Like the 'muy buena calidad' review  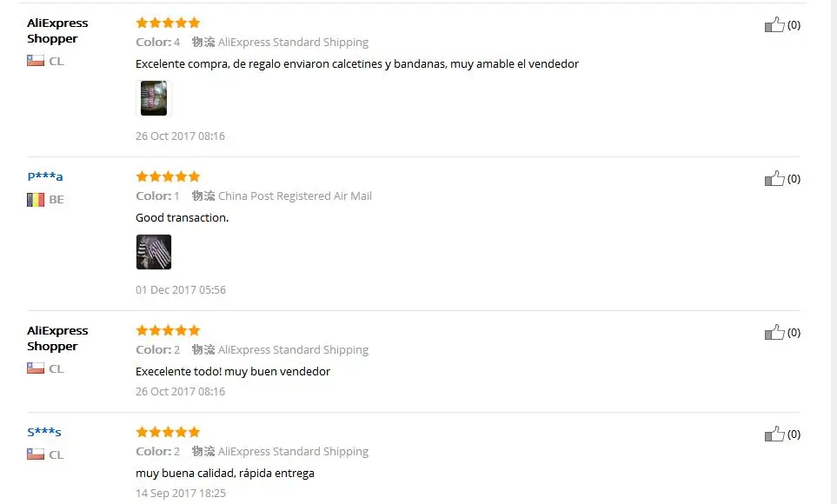pyautogui.click(x=774, y=434)
